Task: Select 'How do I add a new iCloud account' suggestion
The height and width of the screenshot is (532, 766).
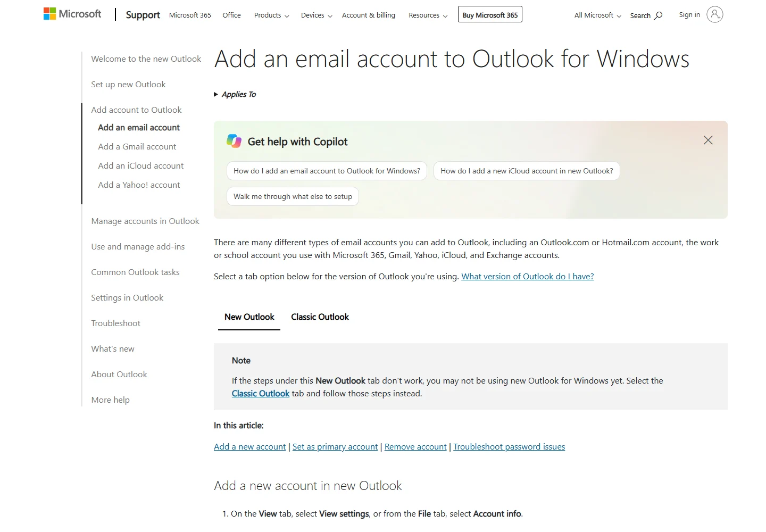Action: (527, 171)
